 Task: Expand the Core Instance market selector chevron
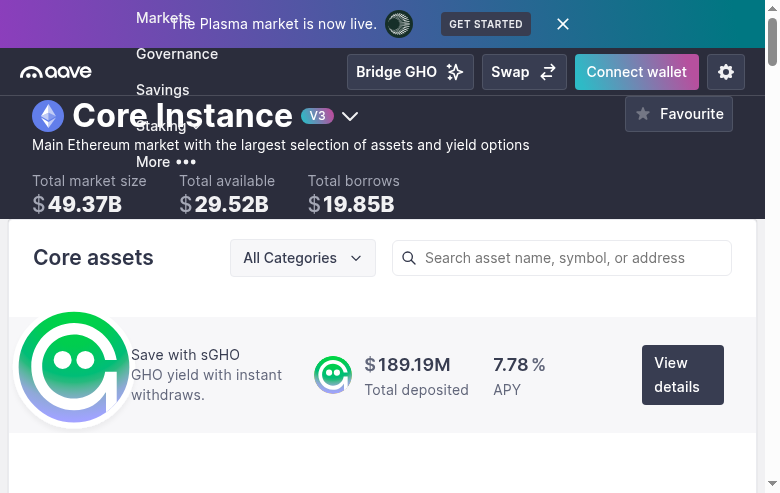[x=350, y=116]
